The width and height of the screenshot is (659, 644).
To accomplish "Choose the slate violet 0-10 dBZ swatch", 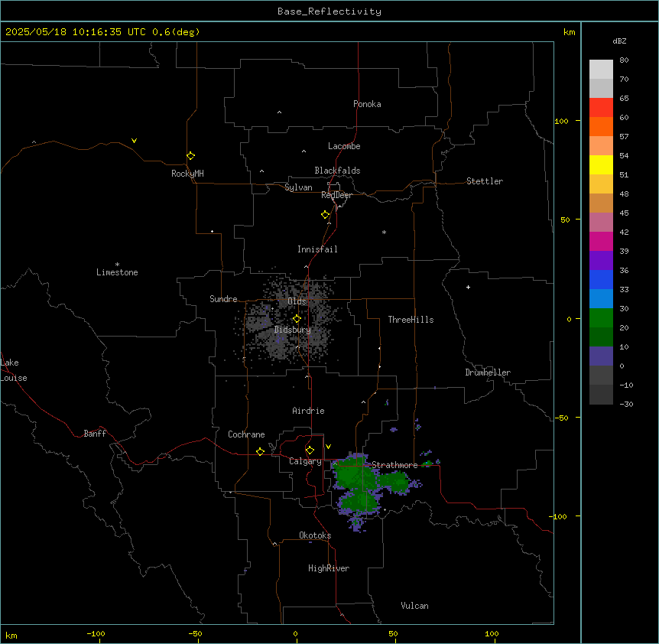I will [601, 356].
